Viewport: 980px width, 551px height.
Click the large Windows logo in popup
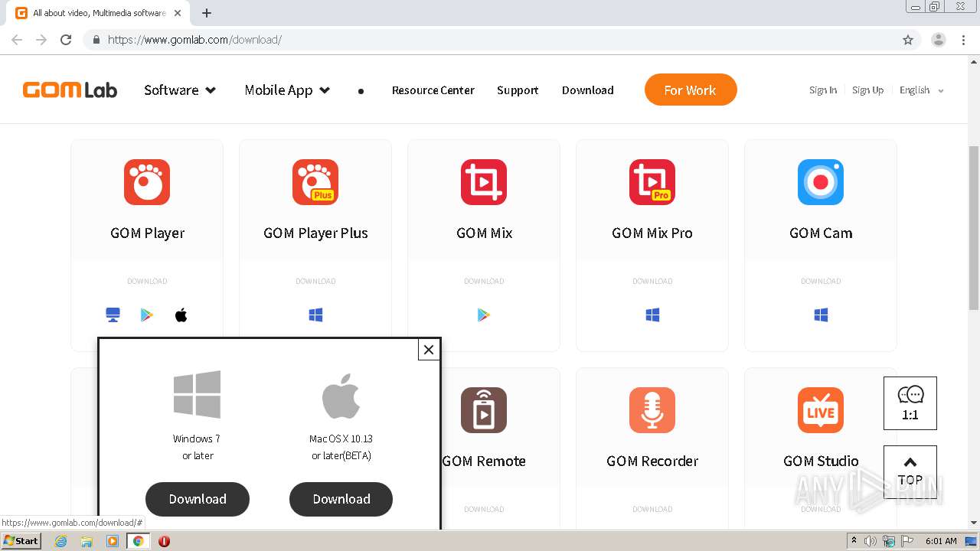click(x=198, y=395)
